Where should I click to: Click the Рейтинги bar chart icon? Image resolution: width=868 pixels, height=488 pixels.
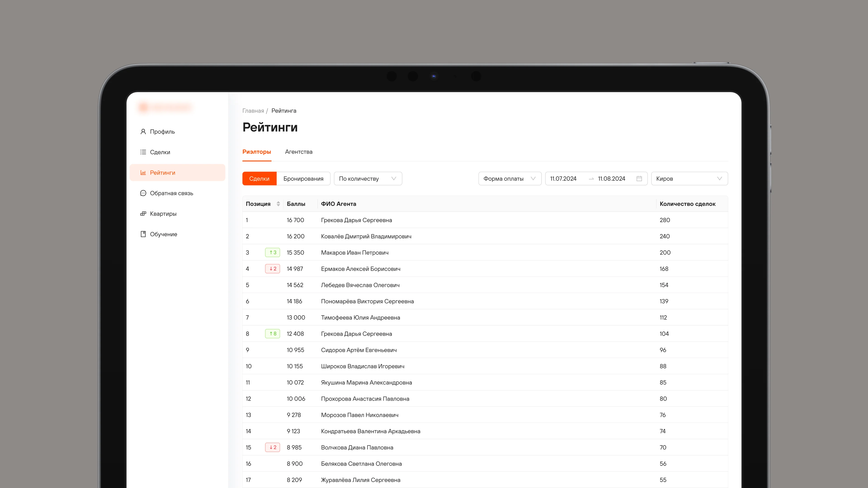(143, 172)
